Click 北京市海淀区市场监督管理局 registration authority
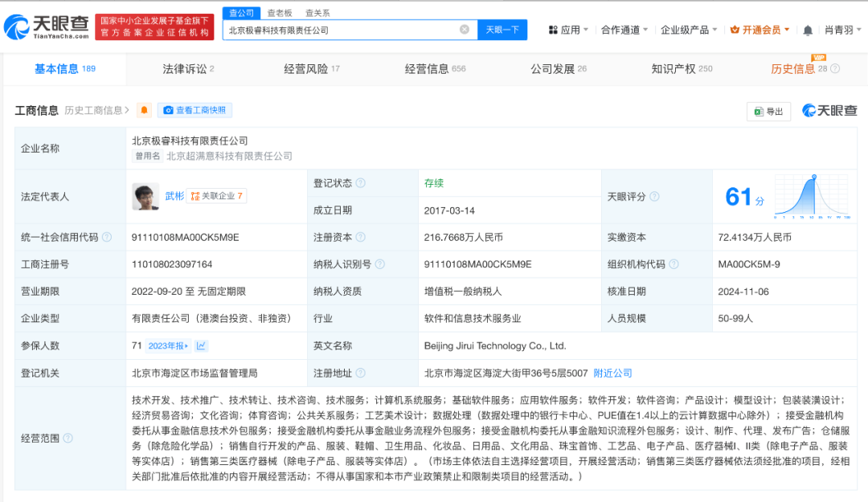This screenshot has height=502, width=868. [194, 373]
